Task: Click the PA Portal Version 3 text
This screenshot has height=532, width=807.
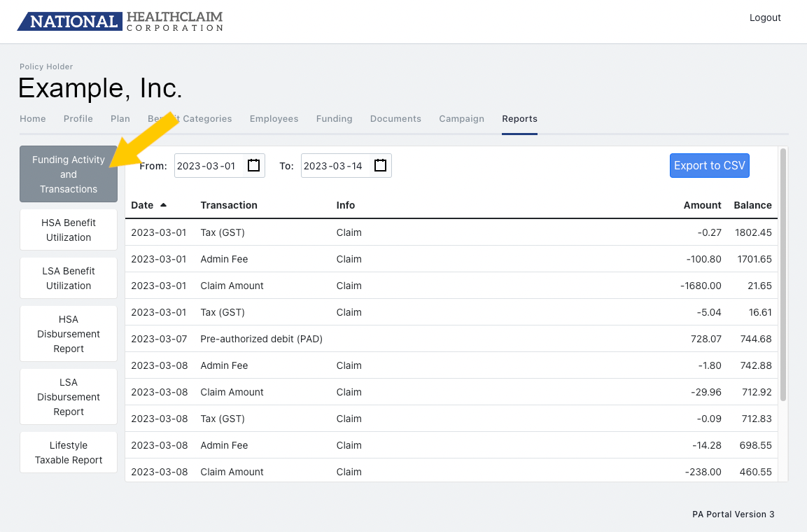Action: [733, 514]
